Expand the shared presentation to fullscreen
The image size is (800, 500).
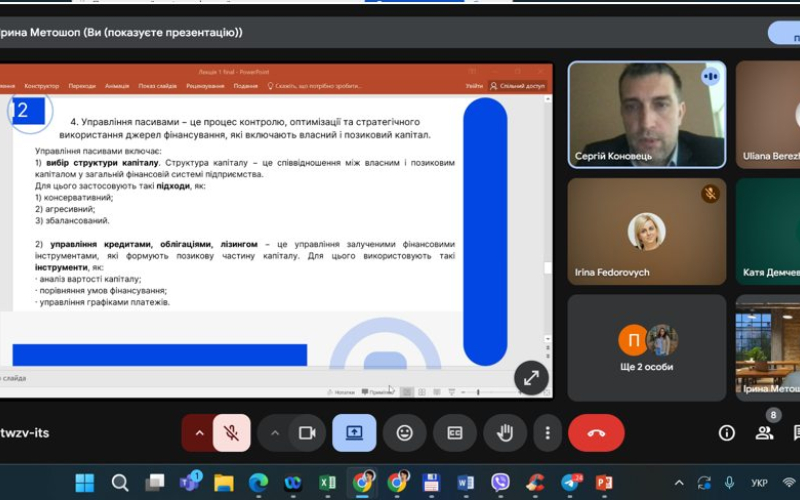pos(531,377)
